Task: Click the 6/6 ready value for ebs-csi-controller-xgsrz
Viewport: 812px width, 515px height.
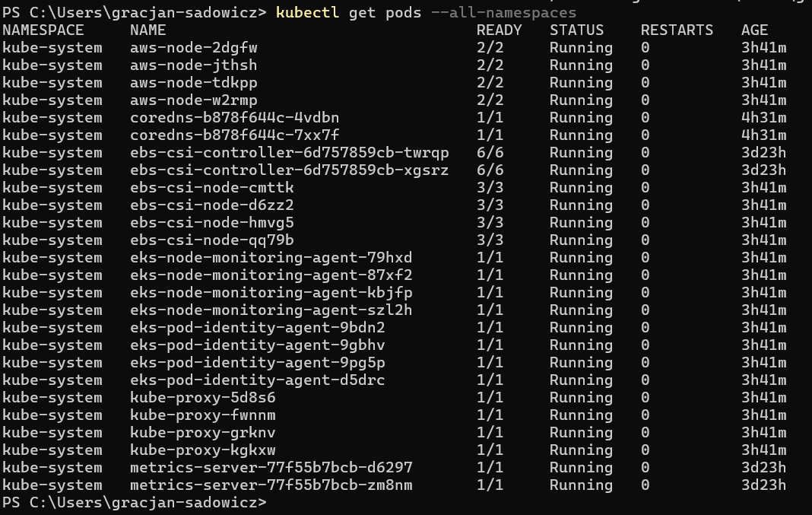Action: pos(490,170)
